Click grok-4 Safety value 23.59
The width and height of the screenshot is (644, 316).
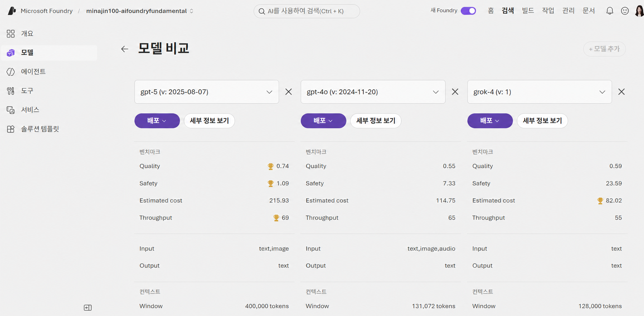(x=613, y=183)
